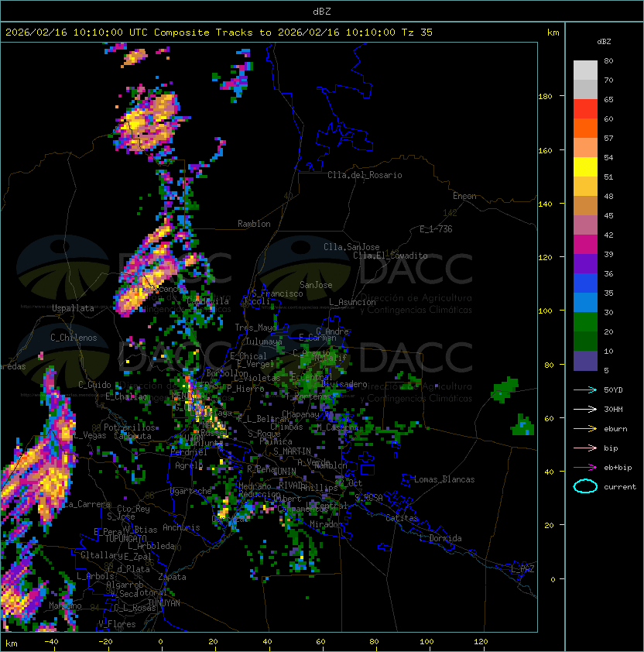Click the 'Zapata' map label

coord(172,577)
